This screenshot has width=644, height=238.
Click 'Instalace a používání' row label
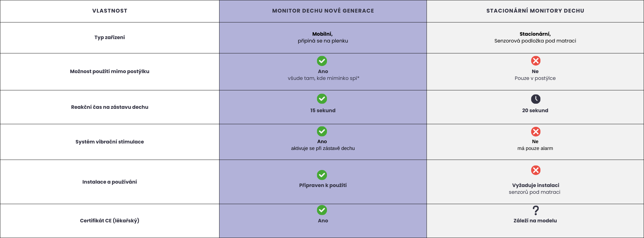[110, 182]
